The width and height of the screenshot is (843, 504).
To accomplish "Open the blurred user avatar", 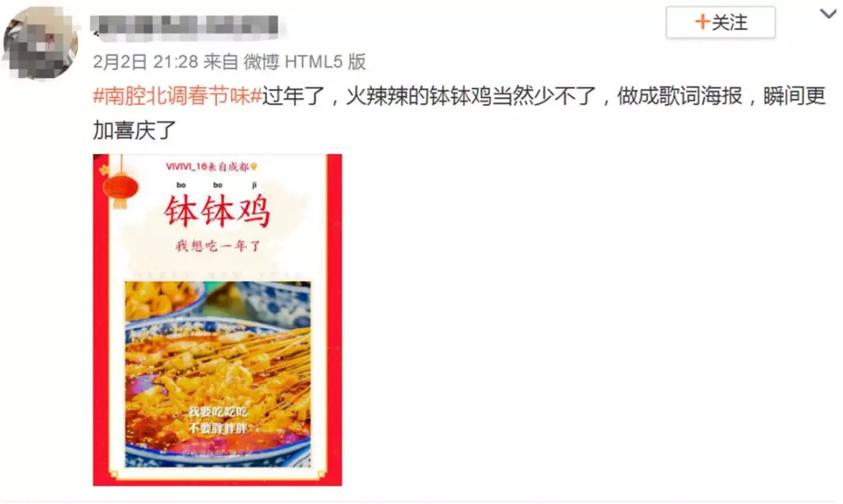I will 41,43.
